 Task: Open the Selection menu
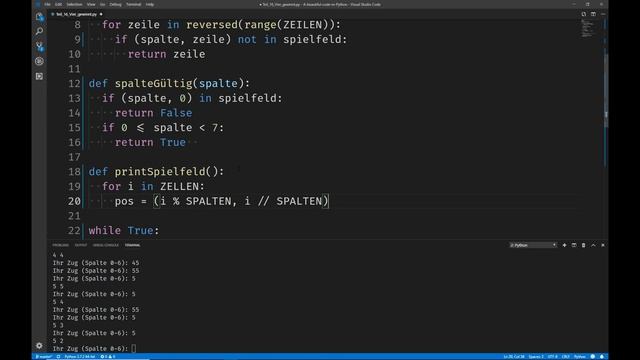(74, 4)
